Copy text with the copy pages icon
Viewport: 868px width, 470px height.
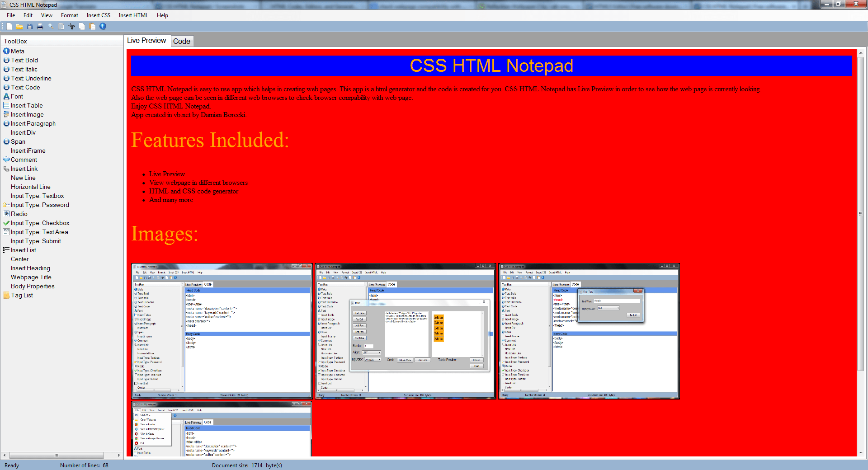coord(82,26)
